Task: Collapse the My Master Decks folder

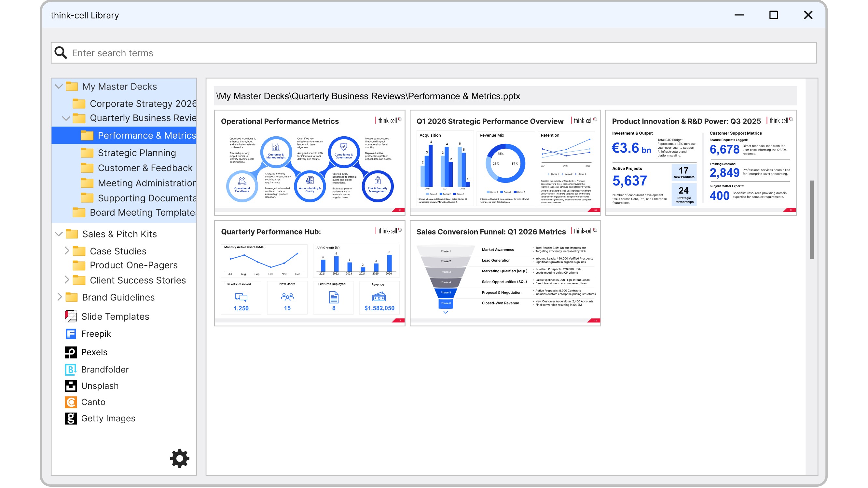Action: coord(59,87)
